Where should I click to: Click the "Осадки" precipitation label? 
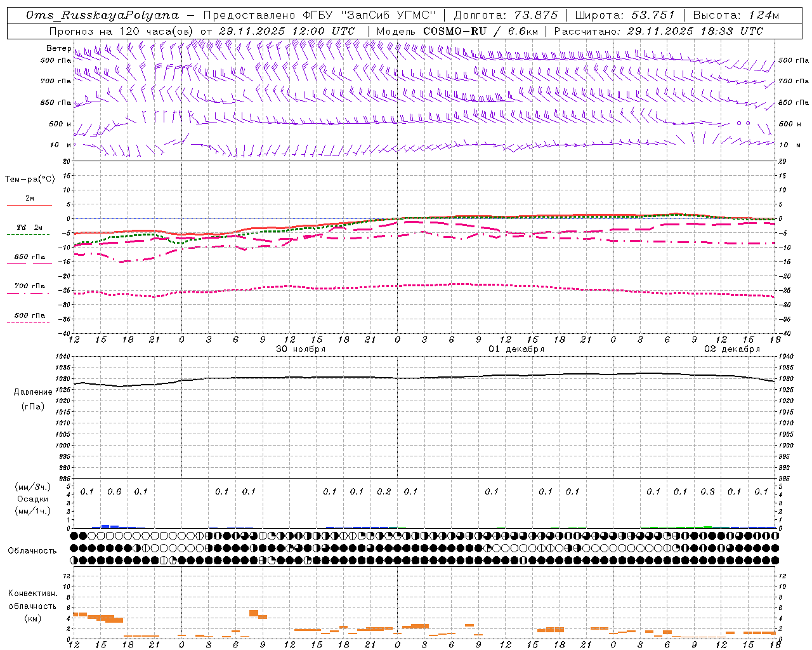point(32,499)
